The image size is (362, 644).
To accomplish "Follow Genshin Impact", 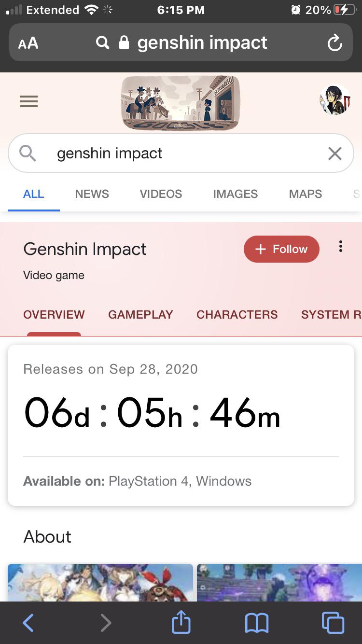I will click(281, 249).
